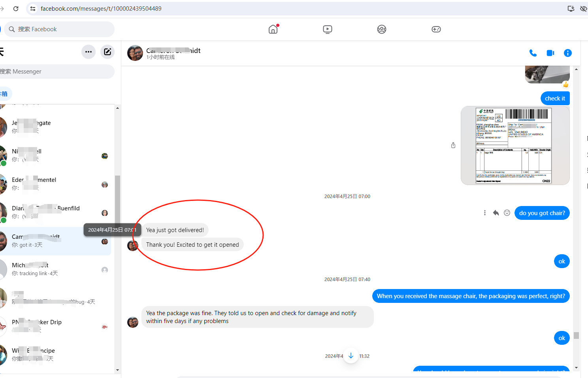Compose a new message with the pencil icon

(x=107, y=52)
